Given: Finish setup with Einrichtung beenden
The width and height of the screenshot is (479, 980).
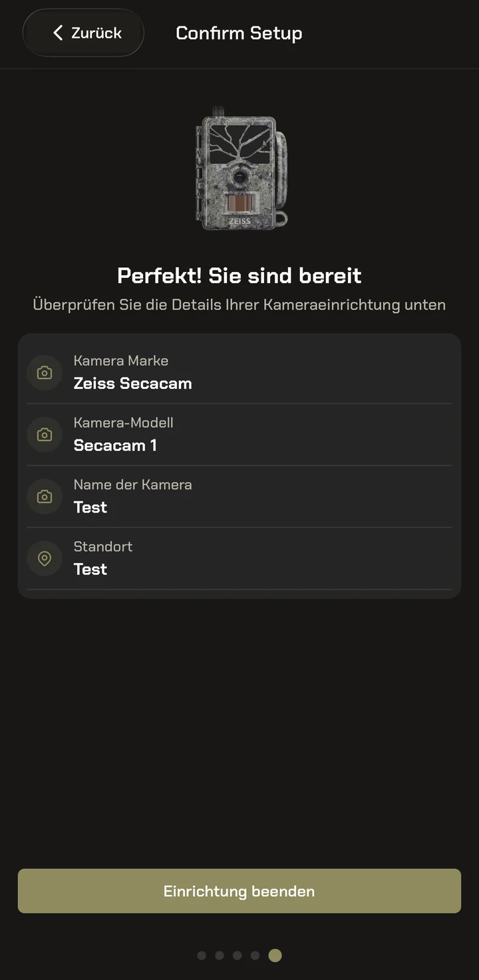Looking at the screenshot, I should click(x=239, y=891).
